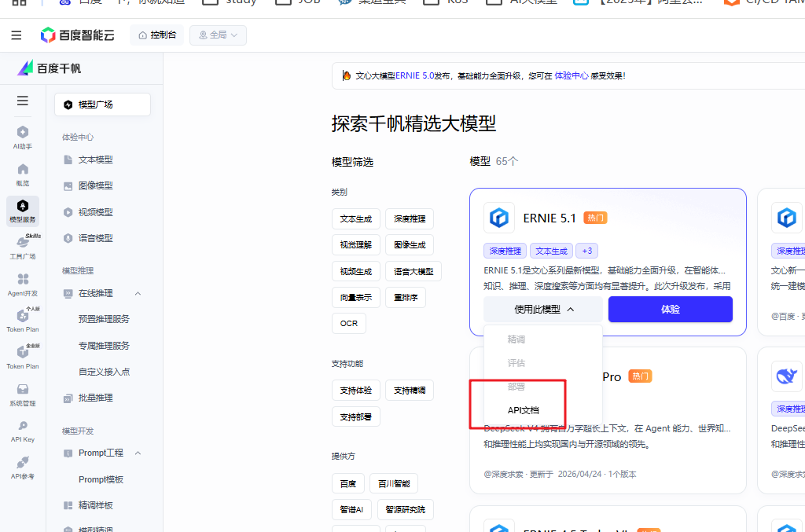Open 专属推理服务
Screen dimensions: 805x532
tap(104, 346)
